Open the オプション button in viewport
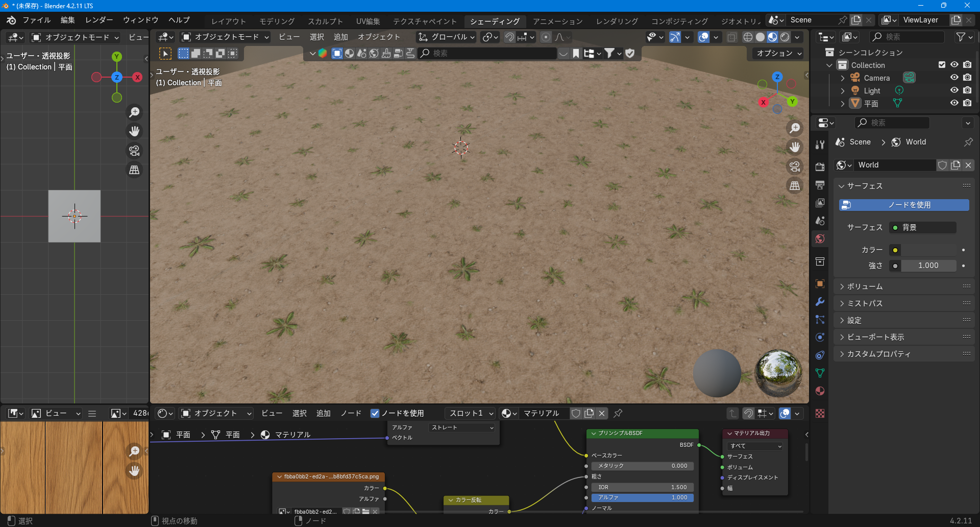 tap(779, 53)
